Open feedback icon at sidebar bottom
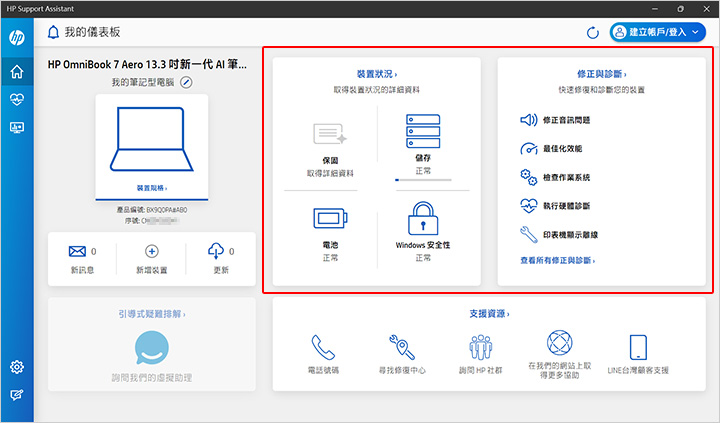This screenshot has height=423, width=720. point(17,395)
